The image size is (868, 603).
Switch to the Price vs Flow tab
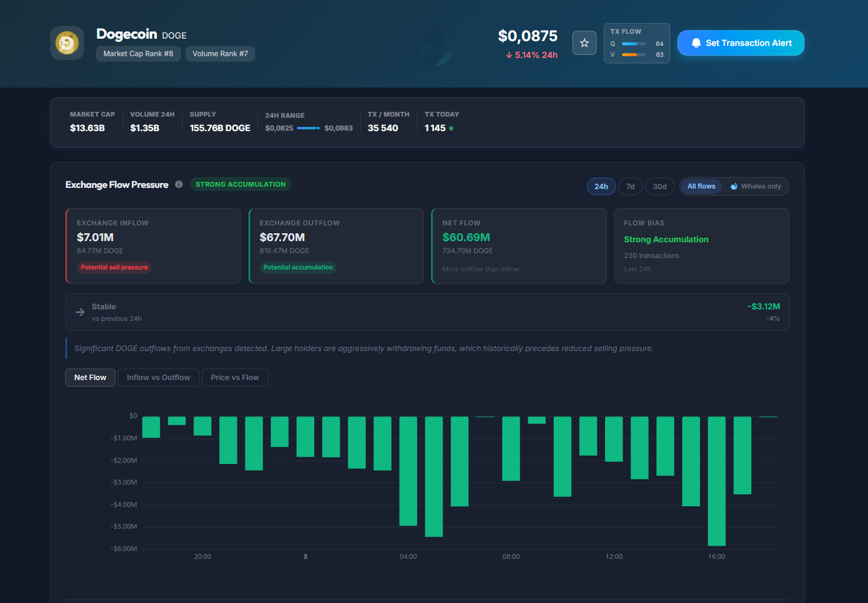(x=235, y=378)
